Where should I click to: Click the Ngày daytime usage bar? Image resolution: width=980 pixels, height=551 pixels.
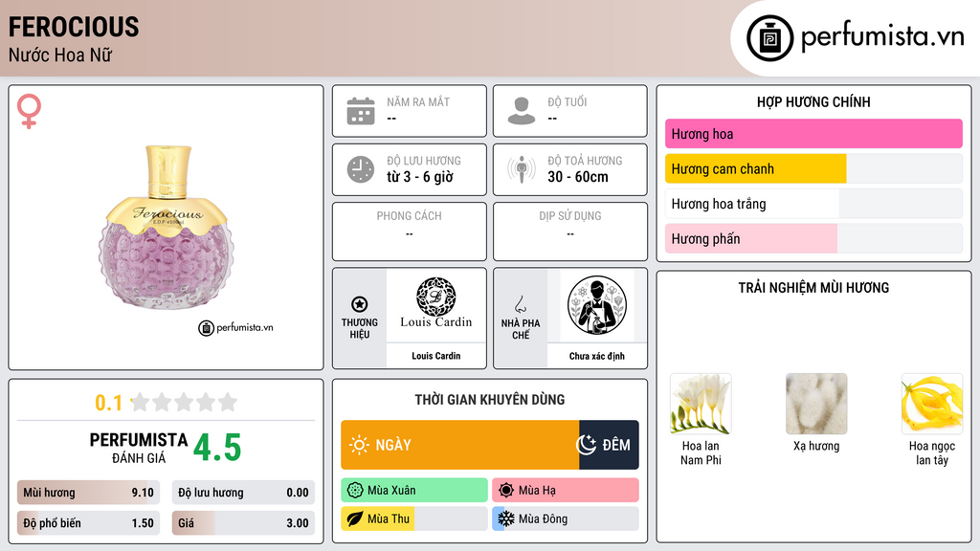coord(460,445)
